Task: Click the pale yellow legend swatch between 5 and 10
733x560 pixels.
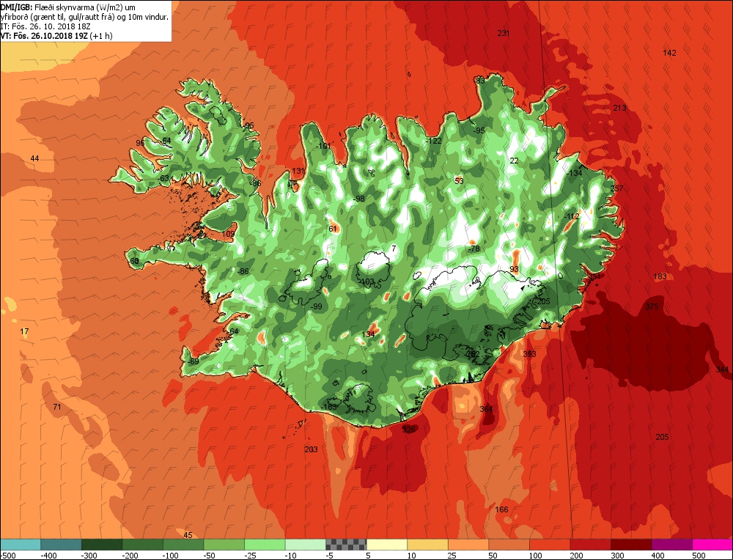Action: pyautogui.click(x=386, y=544)
